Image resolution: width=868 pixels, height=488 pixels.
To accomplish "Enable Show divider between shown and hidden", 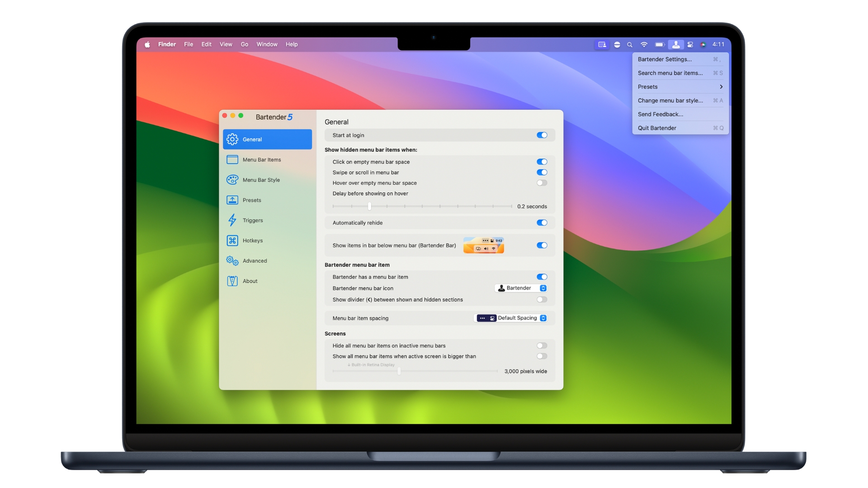I will pyautogui.click(x=542, y=300).
